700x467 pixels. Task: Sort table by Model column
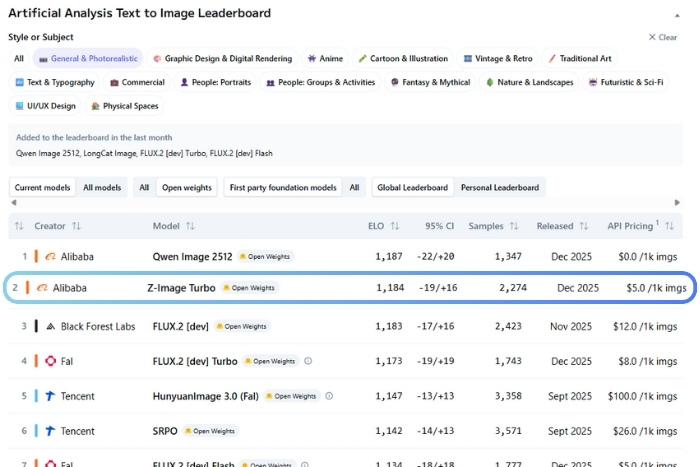click(190, 226)
